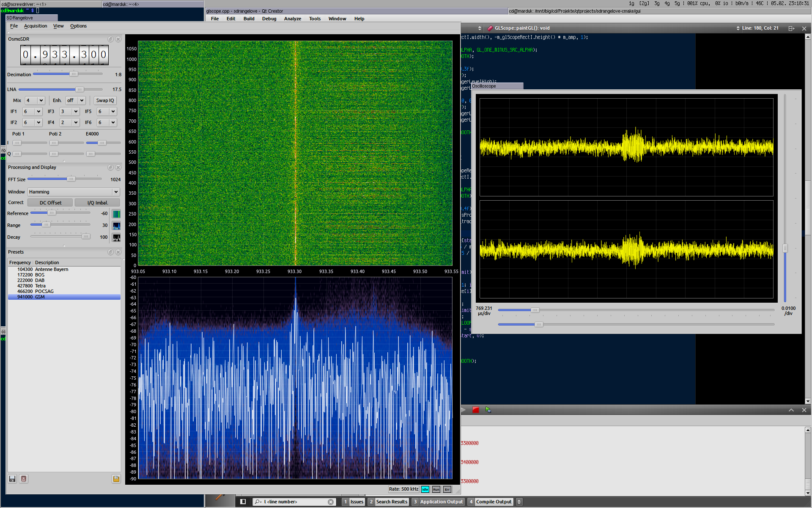
Task: Click the Reference level slider handle
Action: (52, 213)
